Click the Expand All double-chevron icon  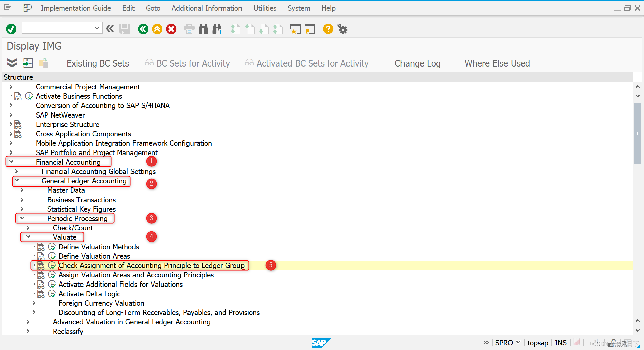click(12, 63)
